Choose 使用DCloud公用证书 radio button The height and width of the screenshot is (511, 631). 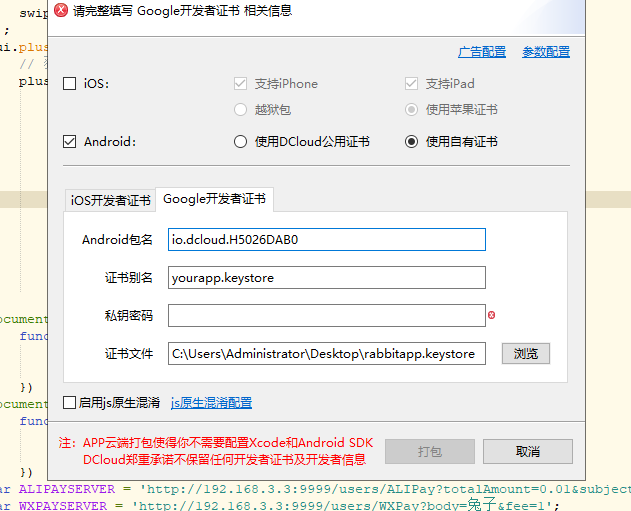[x=240, y=142]
